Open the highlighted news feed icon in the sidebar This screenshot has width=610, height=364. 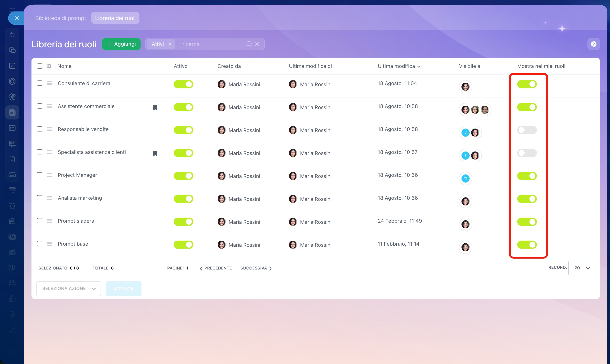(12, 112)
